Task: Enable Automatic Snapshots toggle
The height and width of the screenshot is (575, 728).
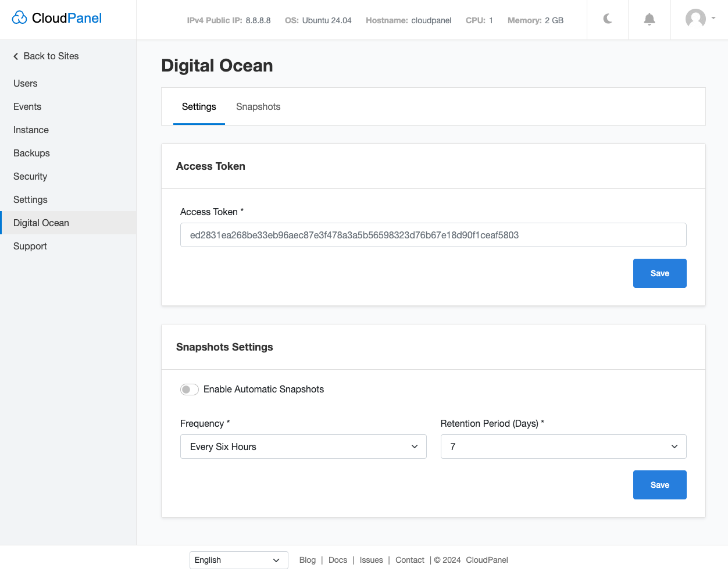Action: coord(189,390)
